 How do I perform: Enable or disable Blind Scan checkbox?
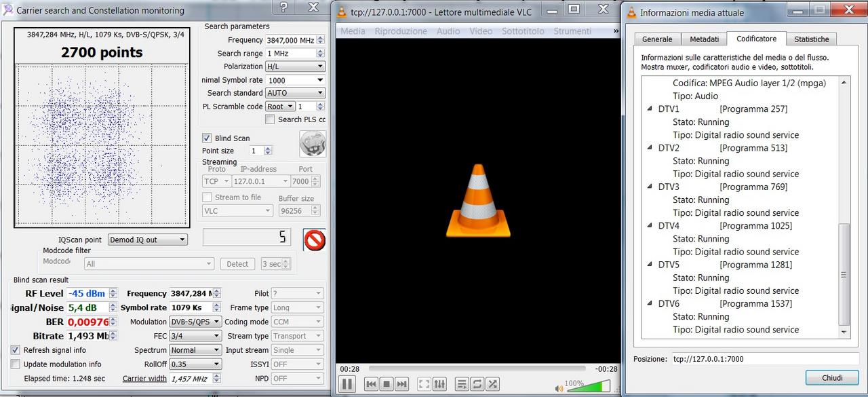point(208,138)
